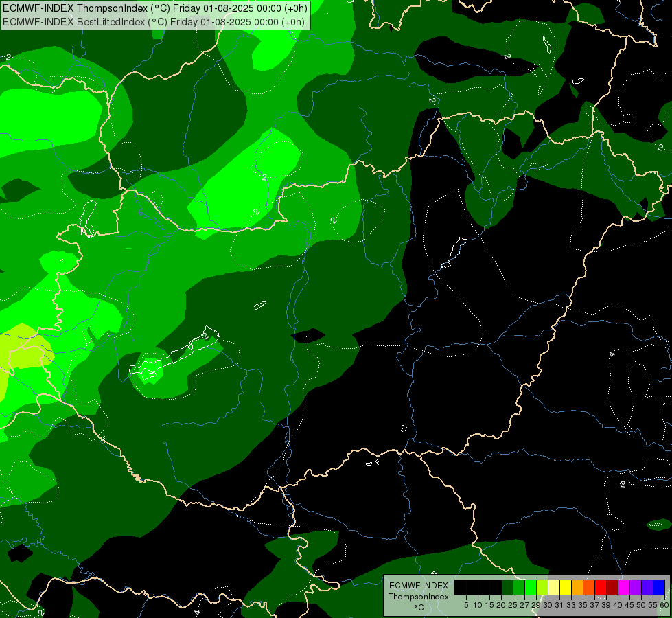
Task: Select the pale yellow 30–31 legend swatch
Action: coord(554,587)
